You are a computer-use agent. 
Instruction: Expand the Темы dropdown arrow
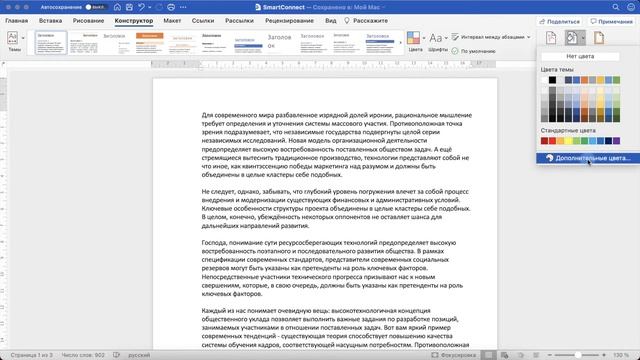point(23,38)
